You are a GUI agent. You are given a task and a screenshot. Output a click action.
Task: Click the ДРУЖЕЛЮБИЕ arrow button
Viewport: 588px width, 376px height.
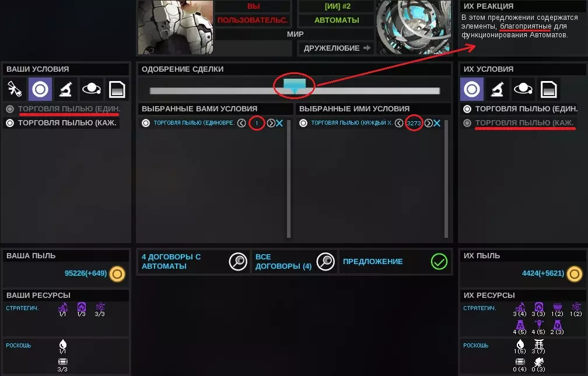coord(336,48)
